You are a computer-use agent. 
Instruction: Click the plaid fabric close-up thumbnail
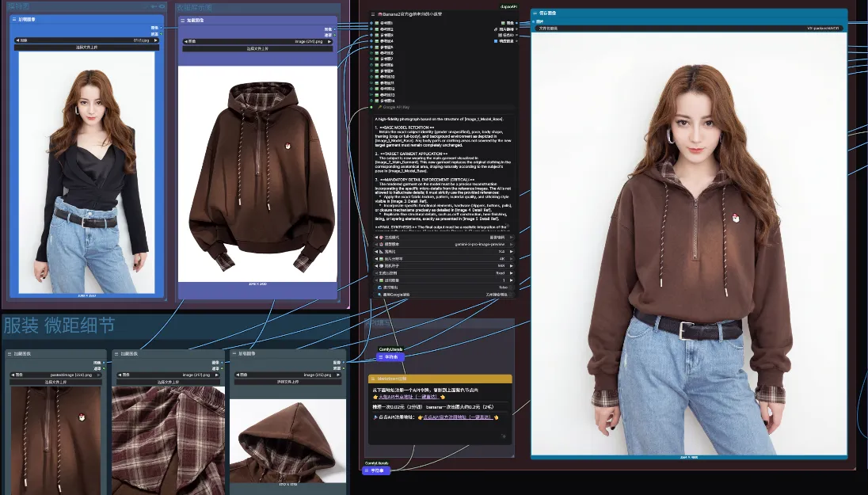click(169, 440)
